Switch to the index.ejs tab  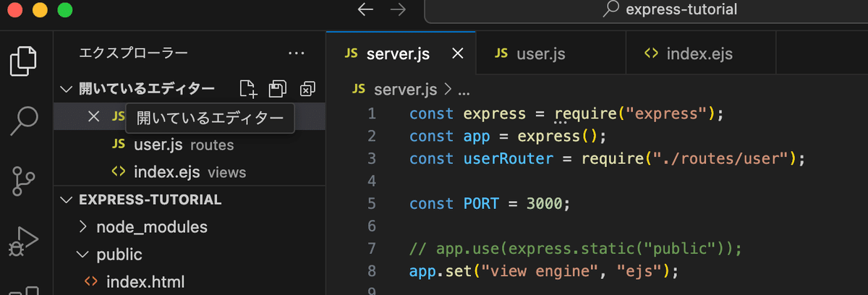701,53
